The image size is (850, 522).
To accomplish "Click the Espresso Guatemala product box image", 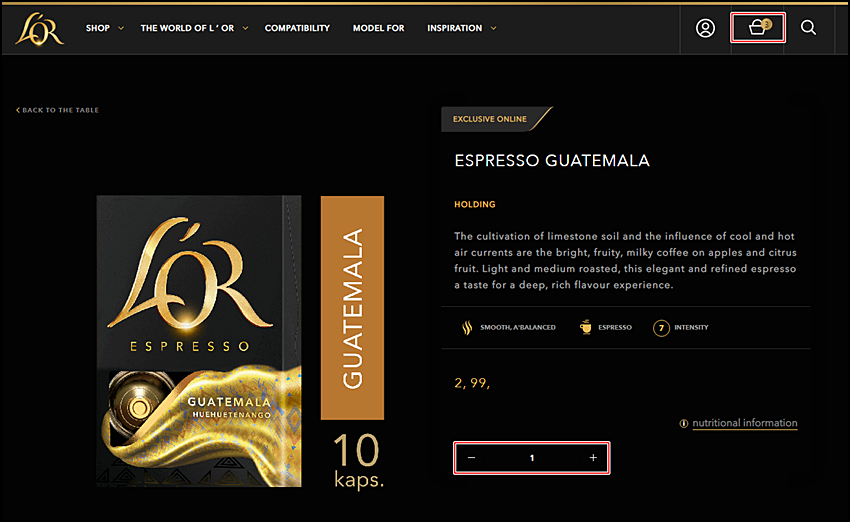I will [199, 341].
